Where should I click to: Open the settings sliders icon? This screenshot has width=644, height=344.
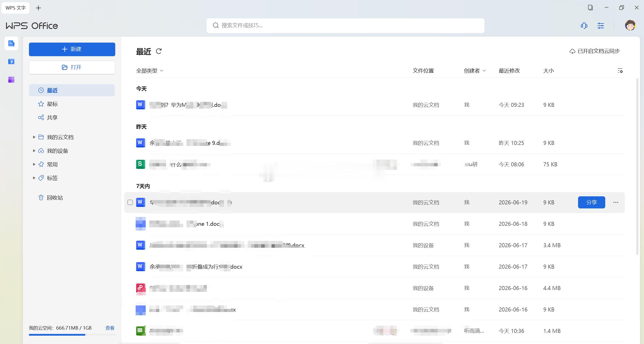click(601, 25)
